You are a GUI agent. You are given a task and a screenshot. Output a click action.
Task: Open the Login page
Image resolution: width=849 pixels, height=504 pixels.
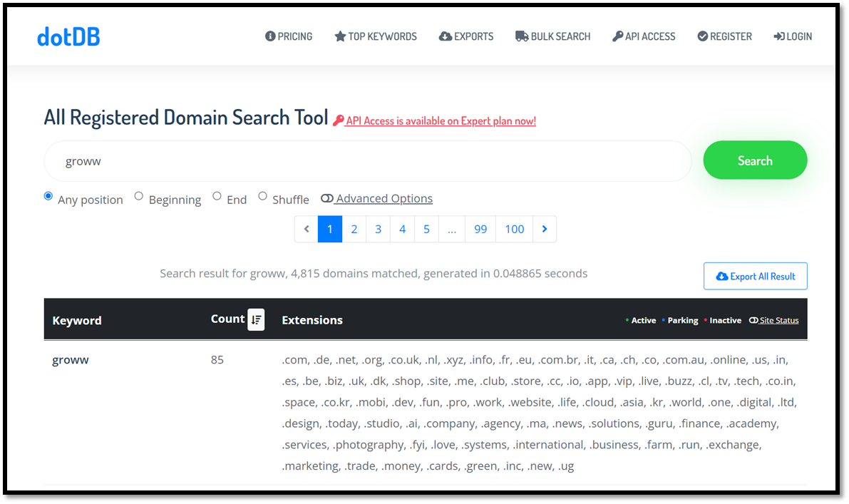[x=793, y=36]
